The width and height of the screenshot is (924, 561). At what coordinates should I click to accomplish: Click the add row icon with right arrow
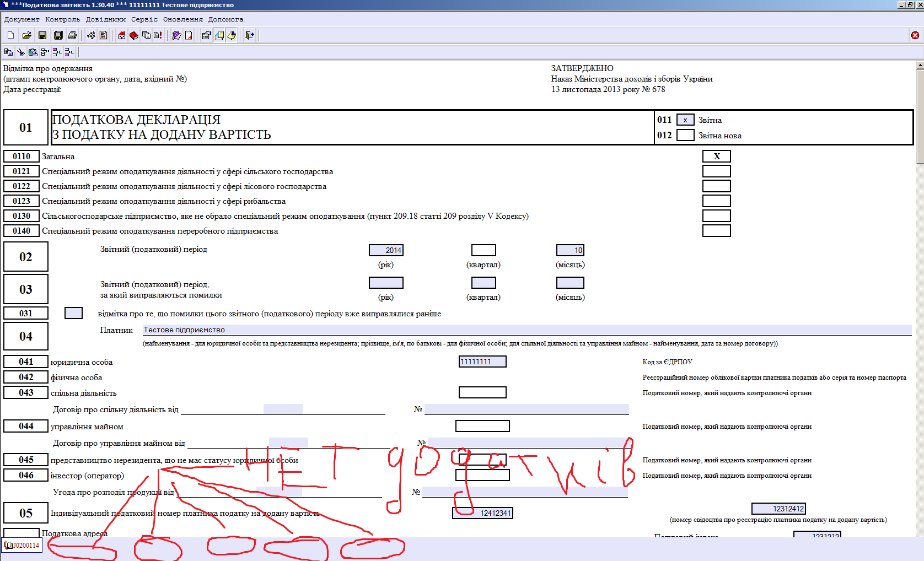pos(45,52)
